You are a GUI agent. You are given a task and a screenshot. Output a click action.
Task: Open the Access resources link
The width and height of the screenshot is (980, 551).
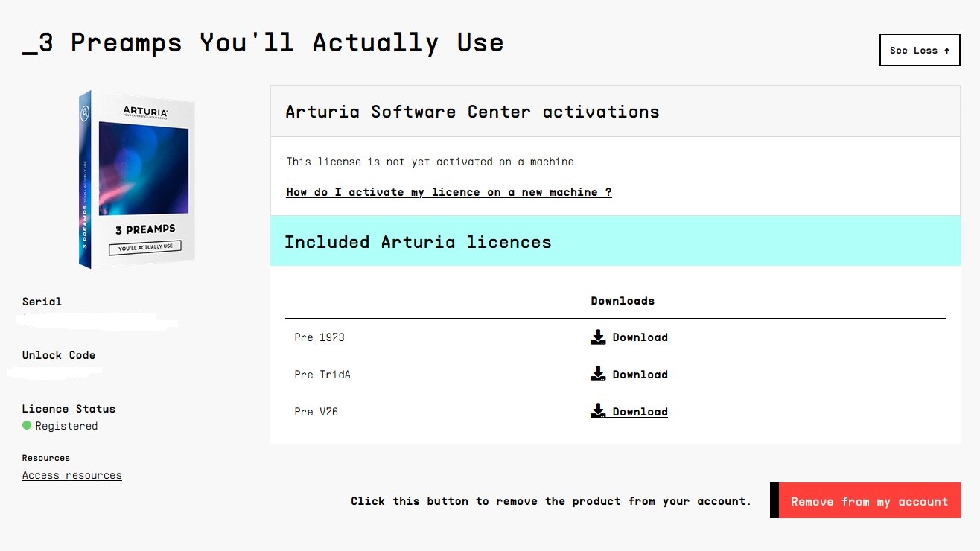(x=72, y=475)
